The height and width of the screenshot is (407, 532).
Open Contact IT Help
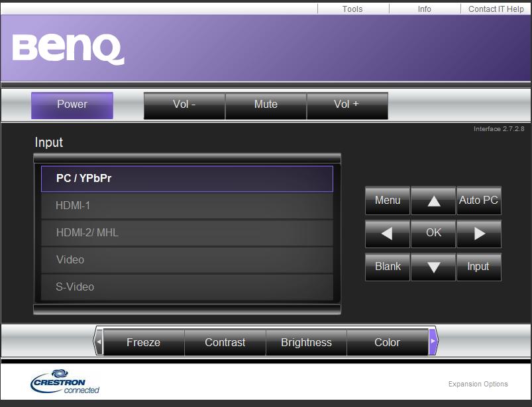[x=496, y=9]
